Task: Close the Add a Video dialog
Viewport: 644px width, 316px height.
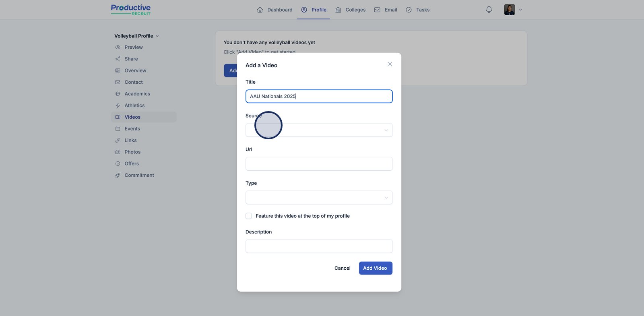Action: click(x=390, y=64)
